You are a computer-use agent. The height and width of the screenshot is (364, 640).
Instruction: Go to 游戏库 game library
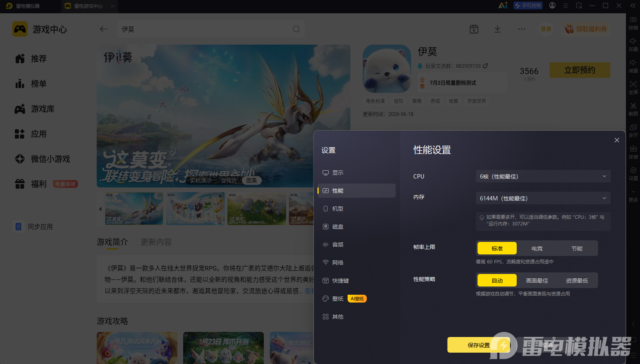(35, 109)
